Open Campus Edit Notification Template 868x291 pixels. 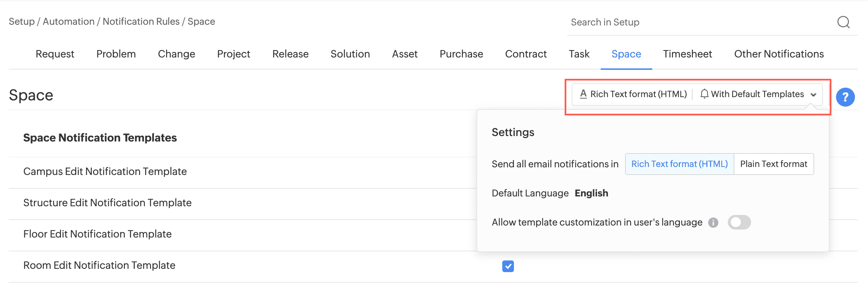[x=105, y=171]
